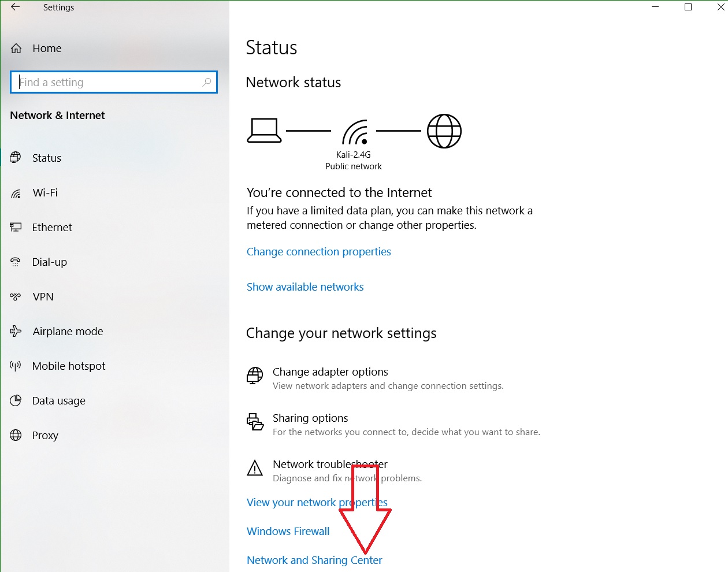Viewport: 728px width, 572px height.
Task: Select the Data usage icon
Action: tap(16, 400)
